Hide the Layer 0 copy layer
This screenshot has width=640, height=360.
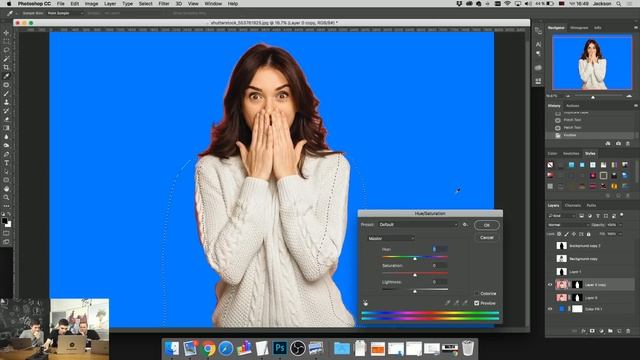pyautogui.click(x=550, y=284)
